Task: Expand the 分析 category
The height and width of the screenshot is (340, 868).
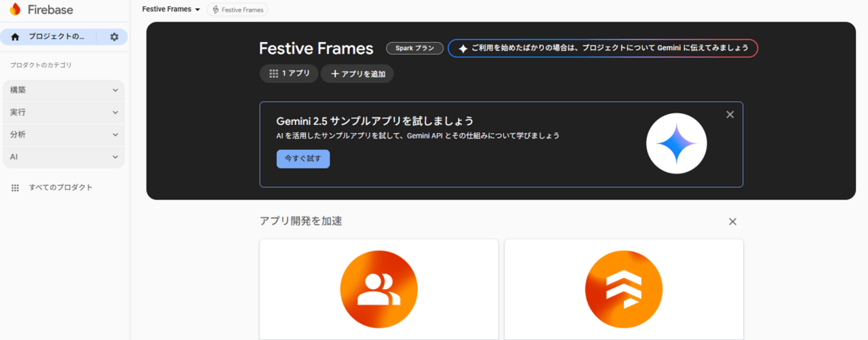Action: [x=64, y=135]
